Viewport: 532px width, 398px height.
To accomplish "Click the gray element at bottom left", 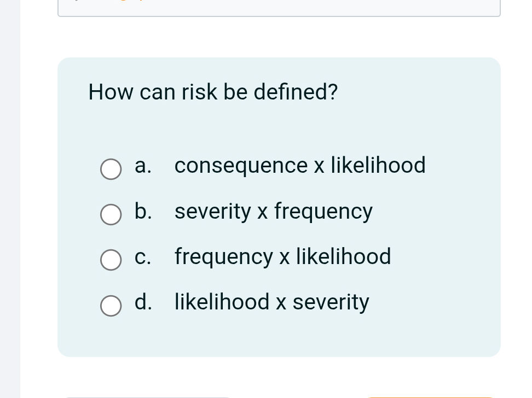I will pyautogui.click(x=148, y=396).
